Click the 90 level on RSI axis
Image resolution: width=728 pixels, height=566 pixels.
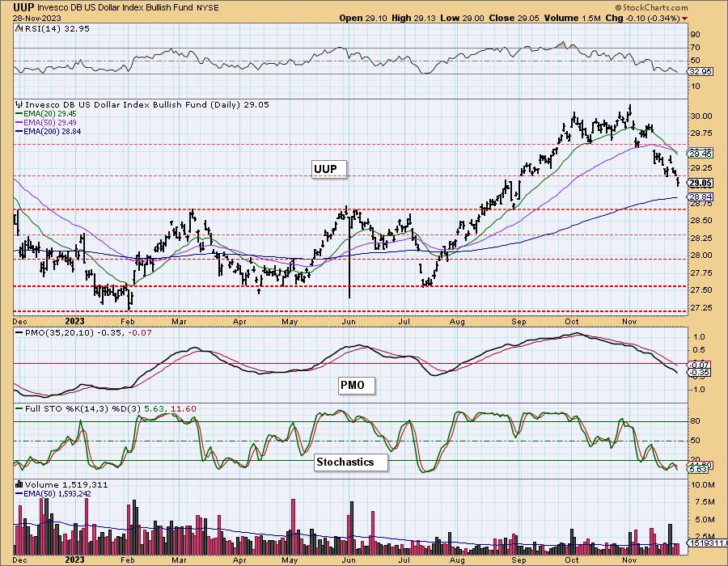pyautogui.click(x=695, y=34)
